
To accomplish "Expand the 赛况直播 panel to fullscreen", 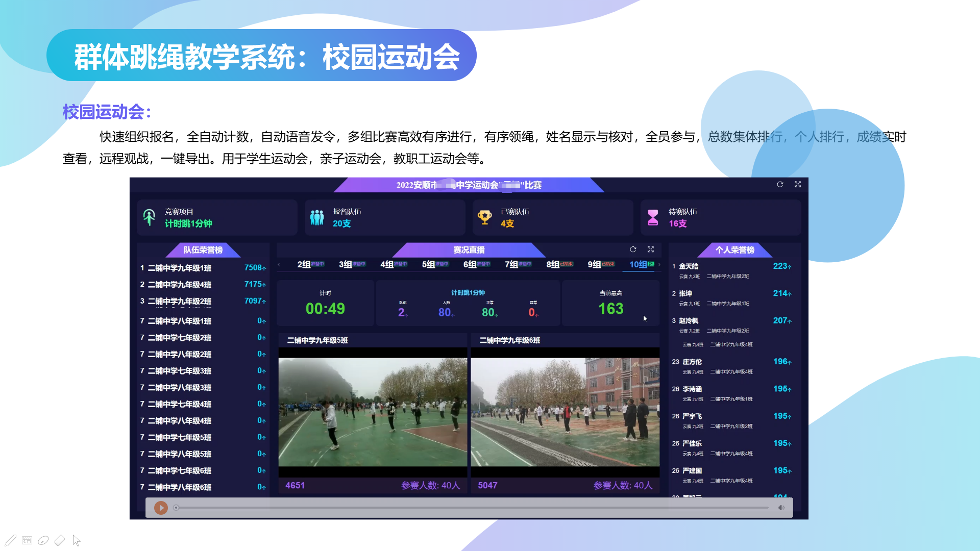I will tap(651, 249).
